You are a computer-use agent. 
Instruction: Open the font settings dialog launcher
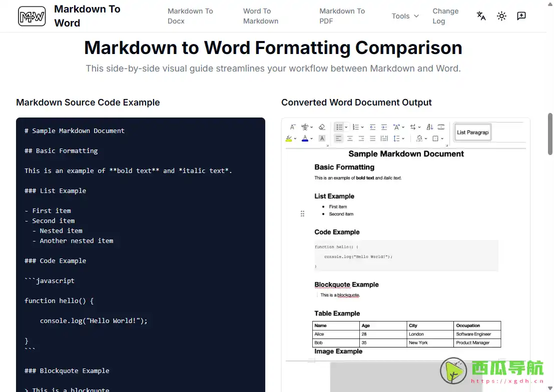click(x=327, y=145)
